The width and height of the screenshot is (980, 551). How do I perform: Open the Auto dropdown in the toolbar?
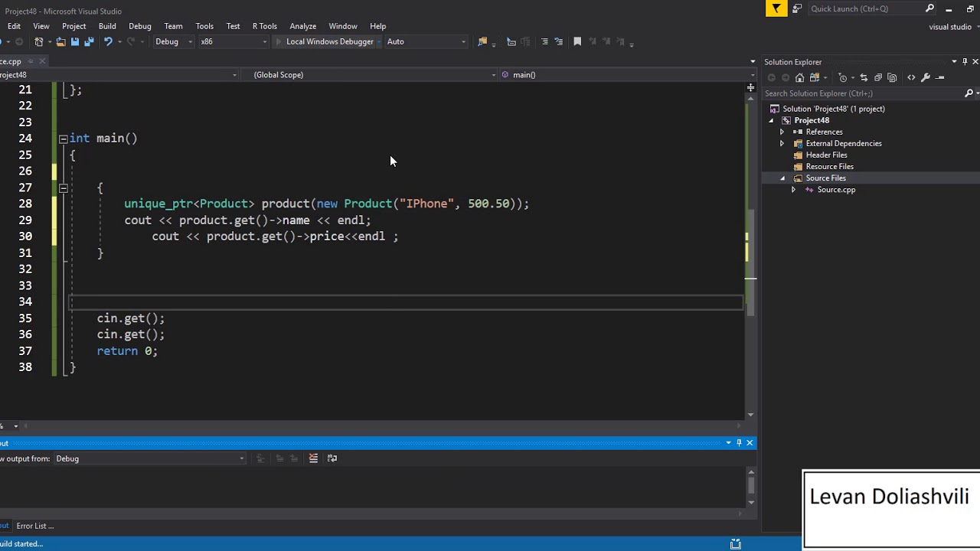426,41
